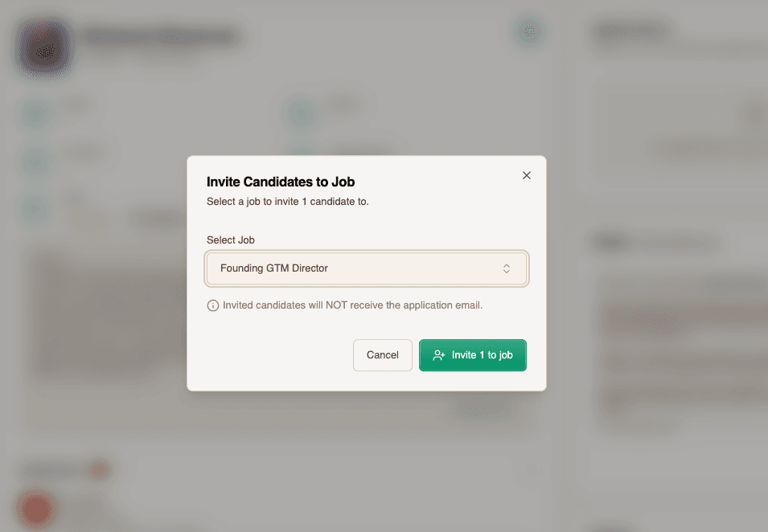Click the blurred orange badge near bottom left
This screenshot has height=532, width=768.
pyautogui.click(x=98, y=470)
